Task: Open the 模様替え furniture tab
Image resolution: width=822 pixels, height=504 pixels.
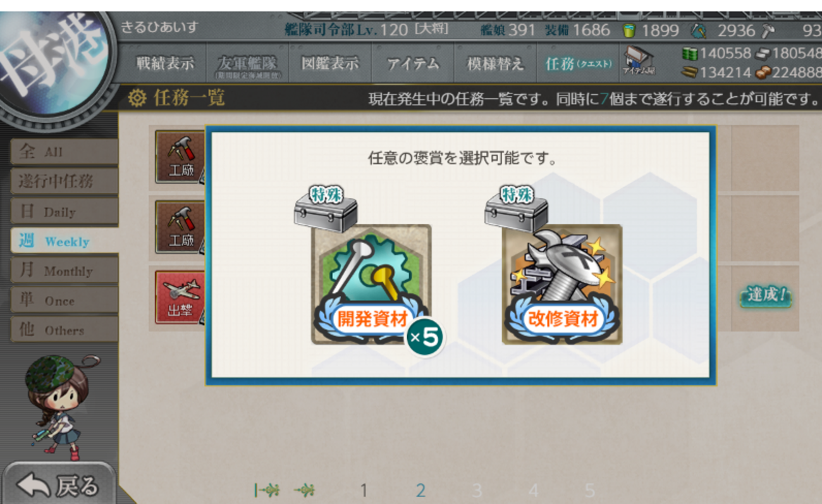Action: (495, 63)
